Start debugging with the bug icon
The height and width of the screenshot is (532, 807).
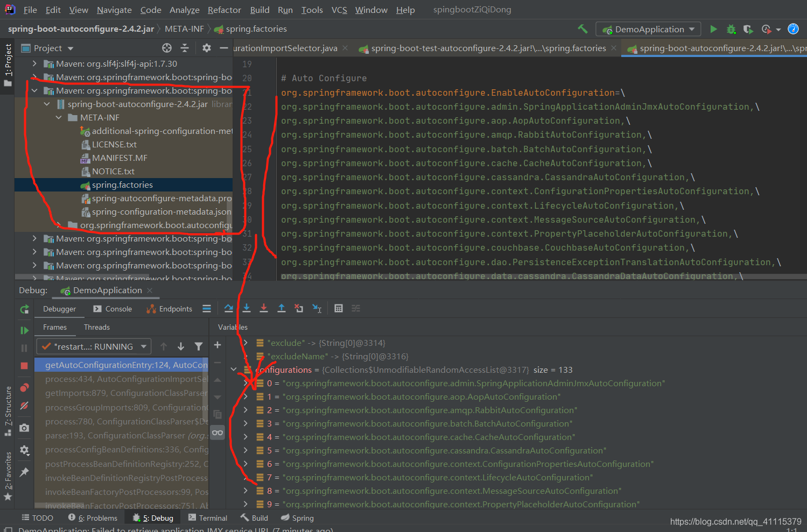click(731, 29)
